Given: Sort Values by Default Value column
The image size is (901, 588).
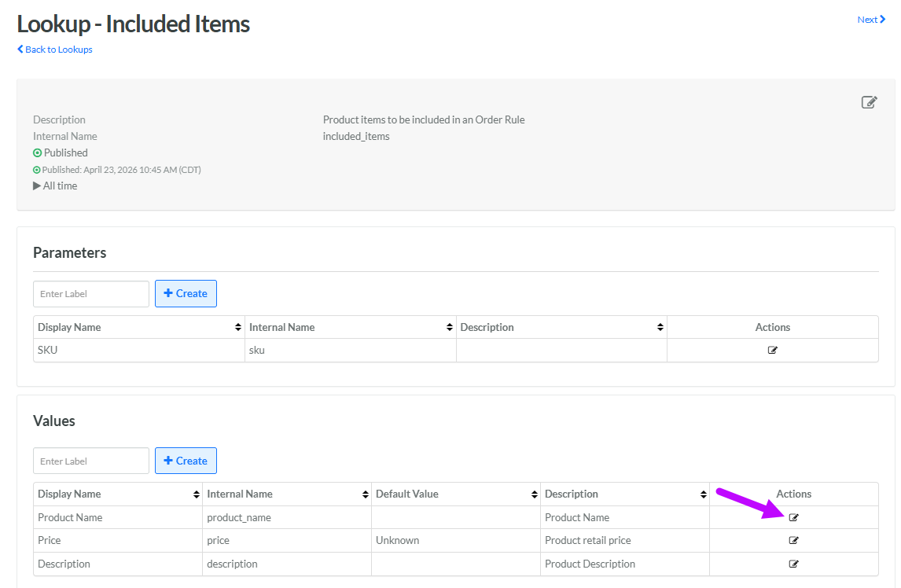Looking at the screenshot, I should 534,494.
